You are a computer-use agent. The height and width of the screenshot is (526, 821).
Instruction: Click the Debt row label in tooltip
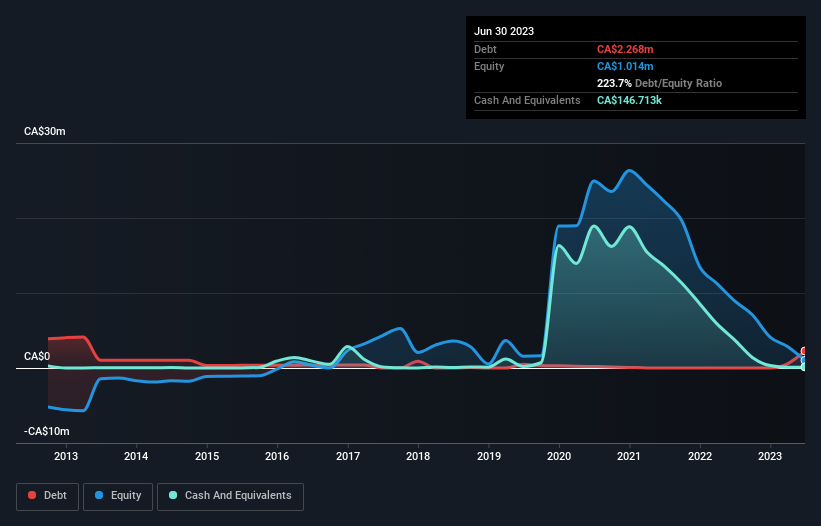click(485, 49)
